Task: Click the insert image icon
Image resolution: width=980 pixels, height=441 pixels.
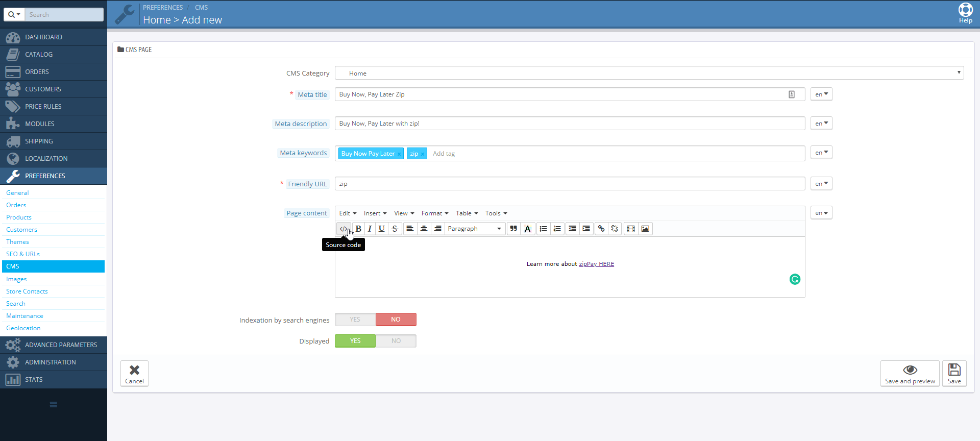Action: click(x=645, y=229)
